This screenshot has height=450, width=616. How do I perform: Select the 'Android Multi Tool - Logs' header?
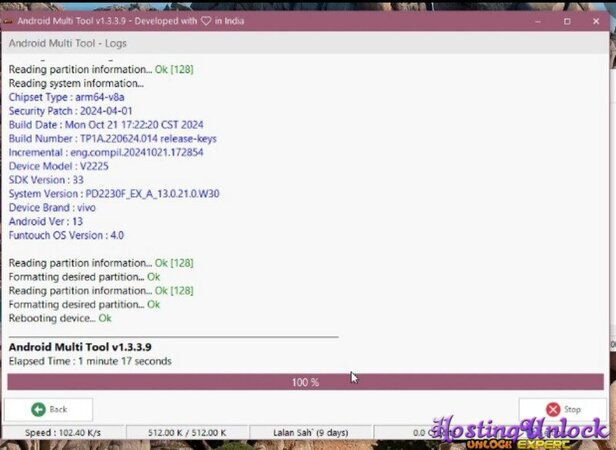[68, 44]
